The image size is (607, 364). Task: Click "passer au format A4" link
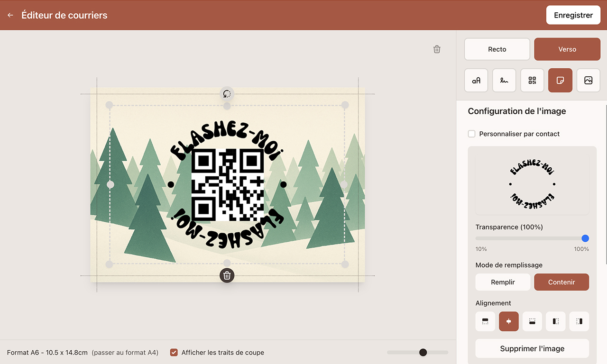coord(125,353)
